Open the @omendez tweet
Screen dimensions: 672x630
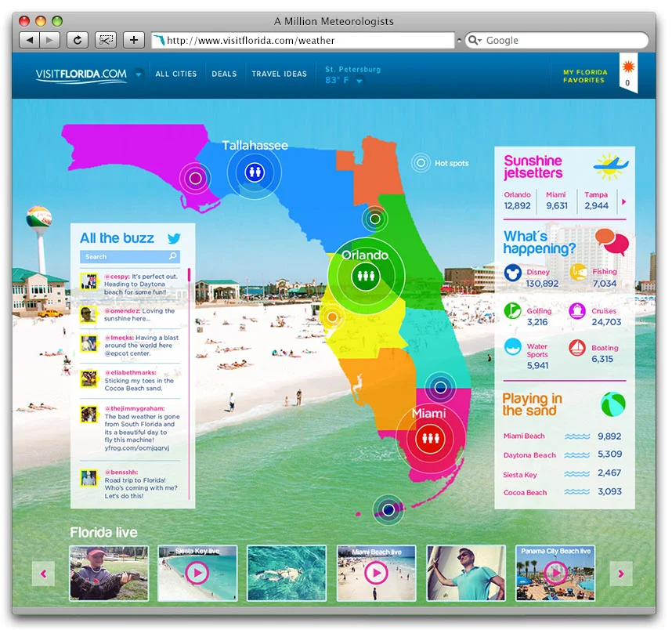point(130,314)
